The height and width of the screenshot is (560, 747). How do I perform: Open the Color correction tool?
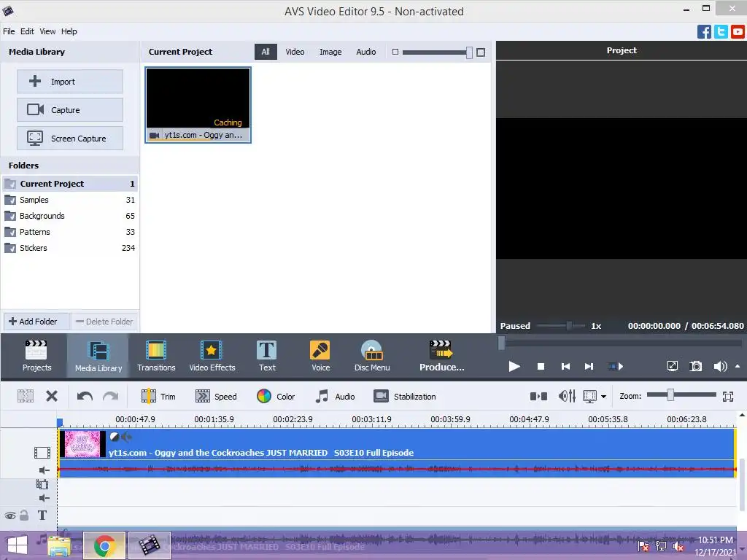[276, 396]
